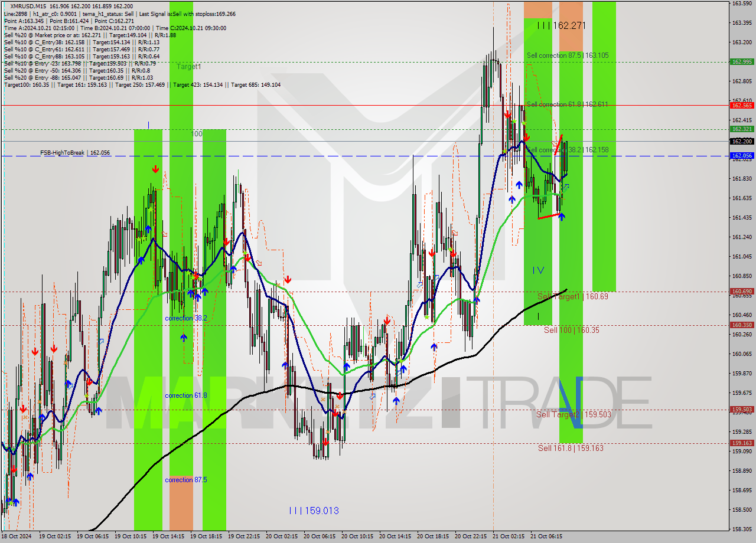Select the 'FSB-HighToBreak | 162.056' line label
Image resolution: width=756 pixels, height=543 pixels.
click(75, 153)
